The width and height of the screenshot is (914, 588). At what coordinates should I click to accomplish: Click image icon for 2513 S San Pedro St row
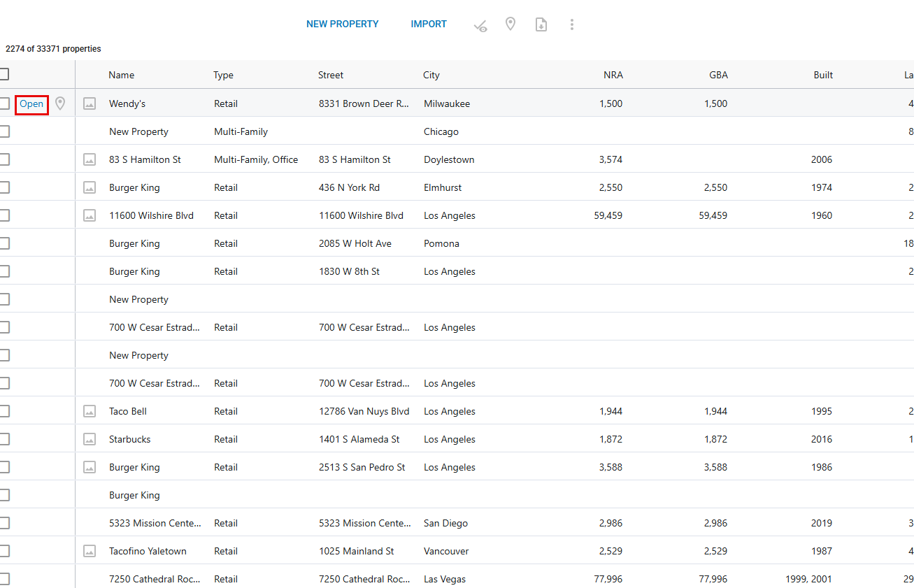tap(90, 467)
